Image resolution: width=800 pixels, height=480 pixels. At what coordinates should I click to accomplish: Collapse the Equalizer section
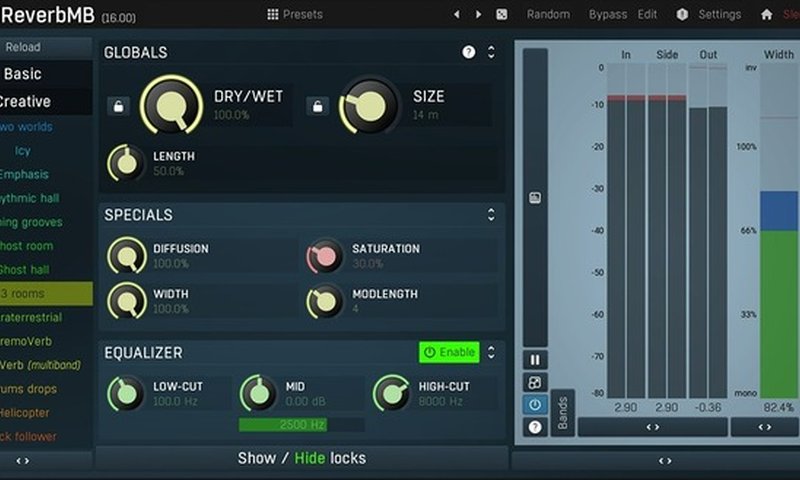pos(491,352)
